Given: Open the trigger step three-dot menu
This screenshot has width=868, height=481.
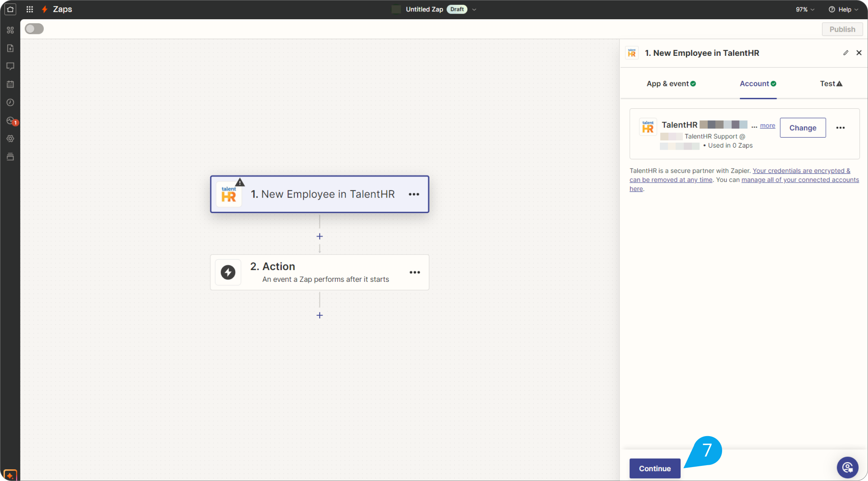Looking at the screenshot, I should pos(414,194).
